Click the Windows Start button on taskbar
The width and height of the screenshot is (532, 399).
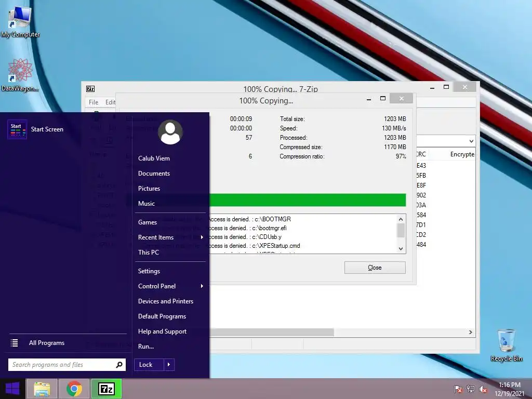point(12,389)
